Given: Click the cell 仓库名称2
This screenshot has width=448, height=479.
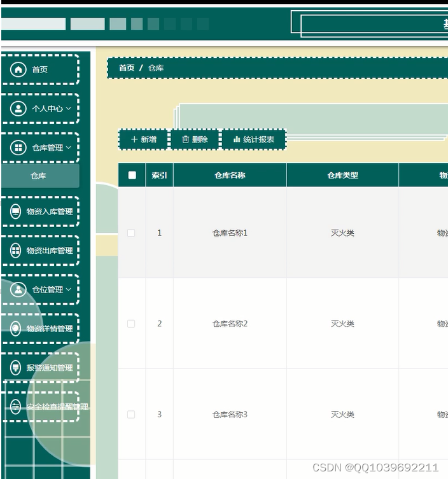Looking at the screenshot, I should [230, 324].
